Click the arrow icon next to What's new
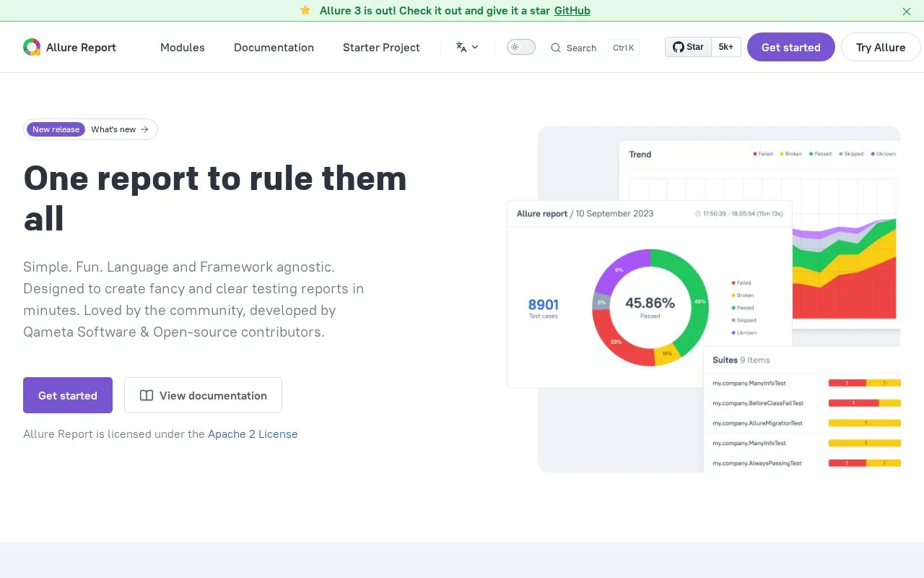This screenshot has width=924, height=578. 144,129
